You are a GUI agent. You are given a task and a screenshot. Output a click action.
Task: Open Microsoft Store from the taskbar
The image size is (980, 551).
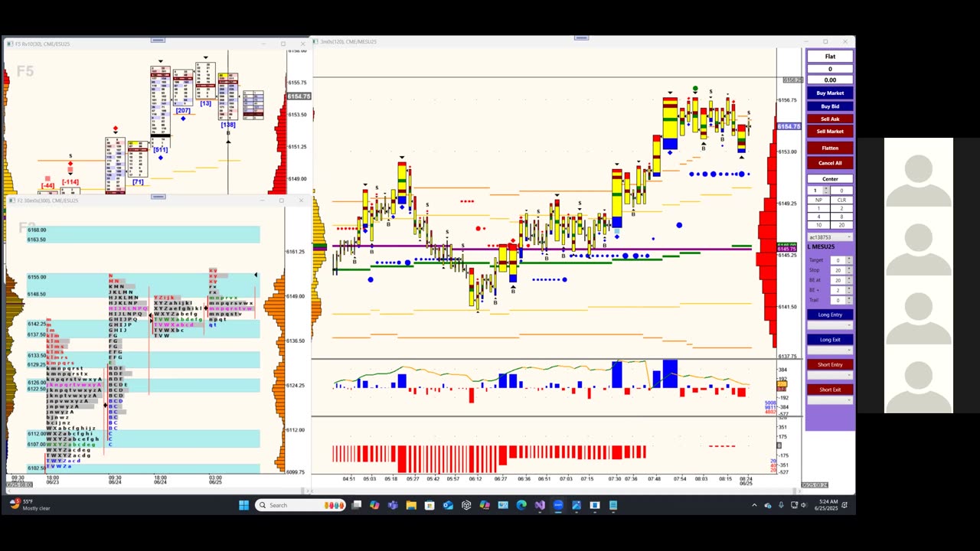[430, 505]
